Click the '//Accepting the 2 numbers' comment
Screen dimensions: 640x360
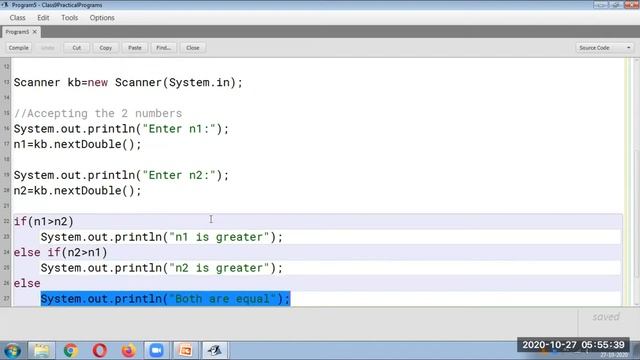coord(98,113)
